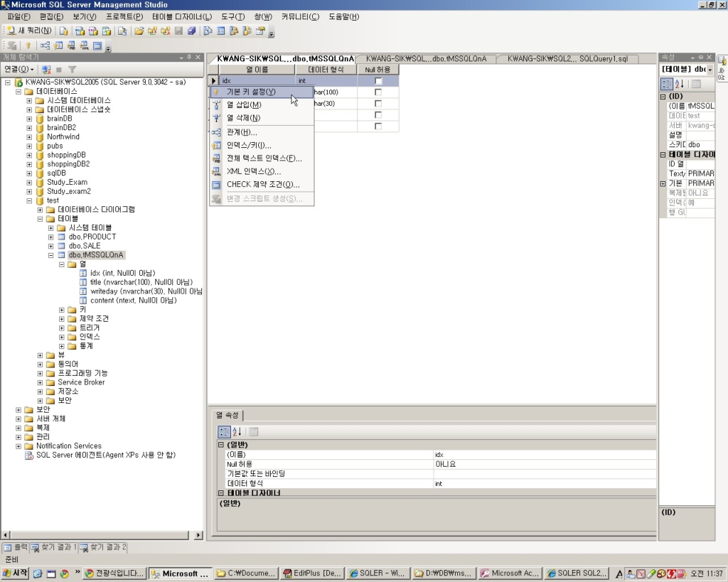Click the Manage Full-Text Index toolbar icon
Image resolution: width=728 pixels, height=582 pixels.
tap(71, 45)
